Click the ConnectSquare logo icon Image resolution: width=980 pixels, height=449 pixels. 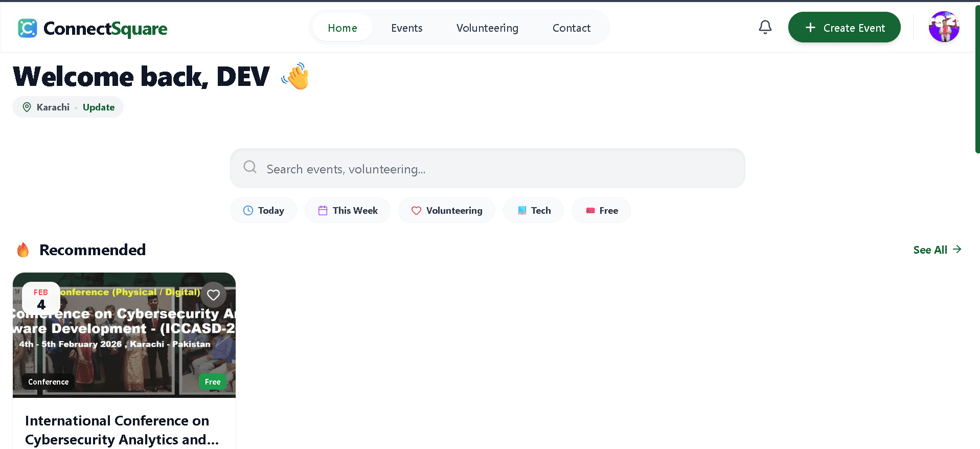pos(28,28)
